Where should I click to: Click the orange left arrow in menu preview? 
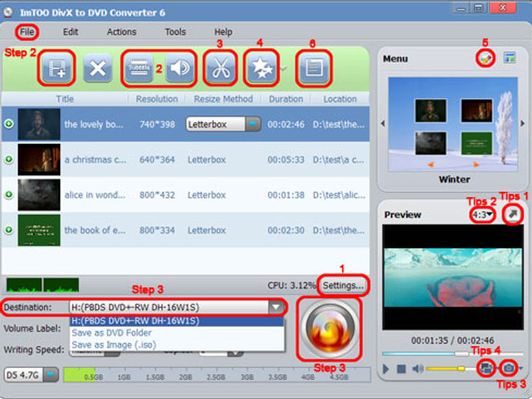[431, 164]
